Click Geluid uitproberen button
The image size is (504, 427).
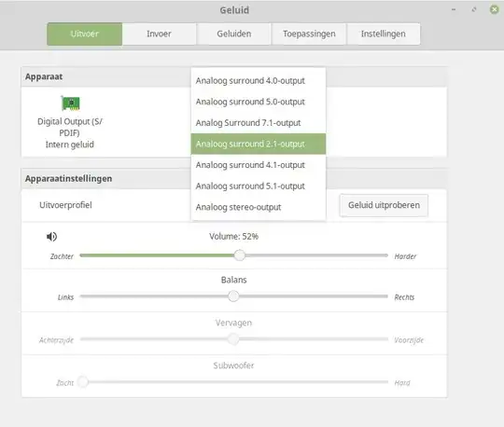click(x=384, y=205)
